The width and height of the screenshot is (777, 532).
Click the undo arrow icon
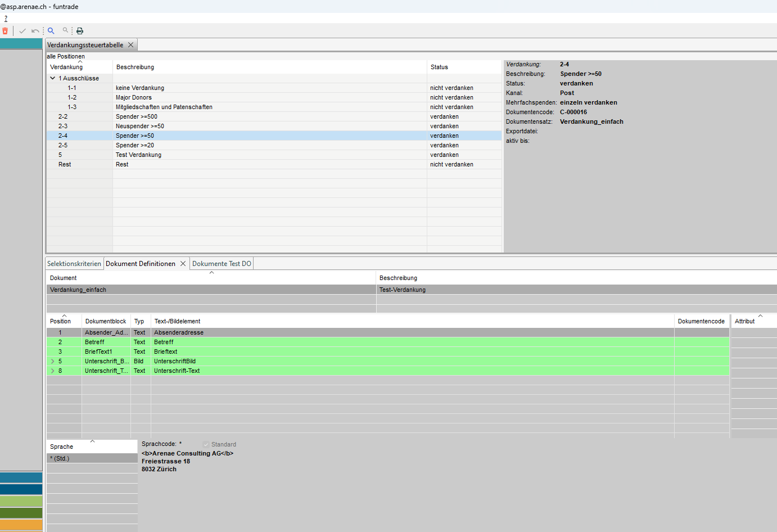pos(35,31)
